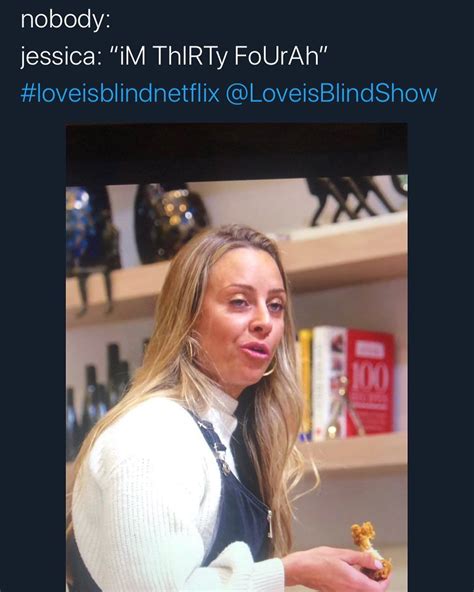Click the black figurine on the top-right shelf
Screen dimensions: 474x592
pos(355,199)
